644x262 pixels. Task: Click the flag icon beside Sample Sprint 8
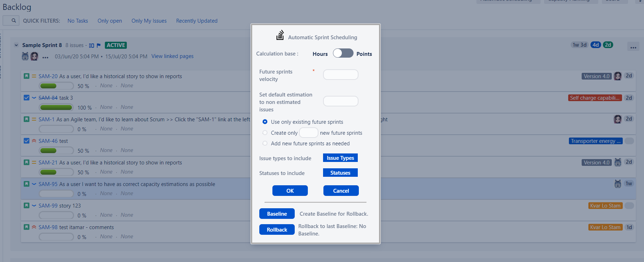click(98, 45)
